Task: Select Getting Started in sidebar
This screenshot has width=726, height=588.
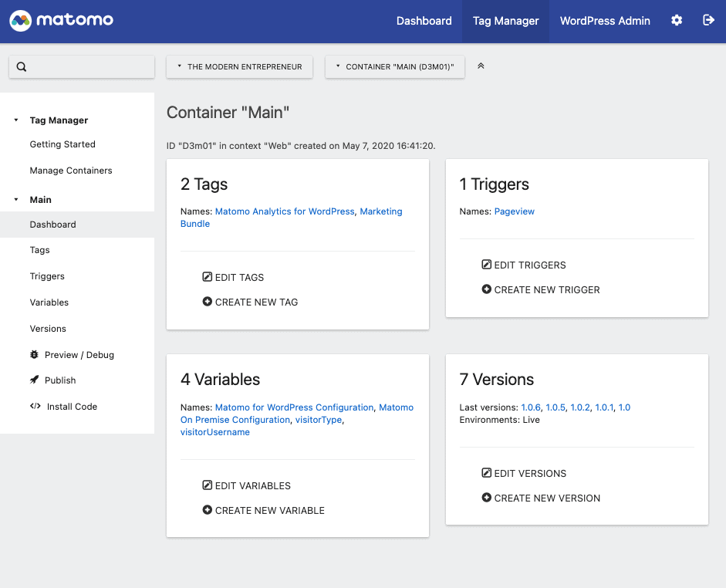Action: click(62, 144)
